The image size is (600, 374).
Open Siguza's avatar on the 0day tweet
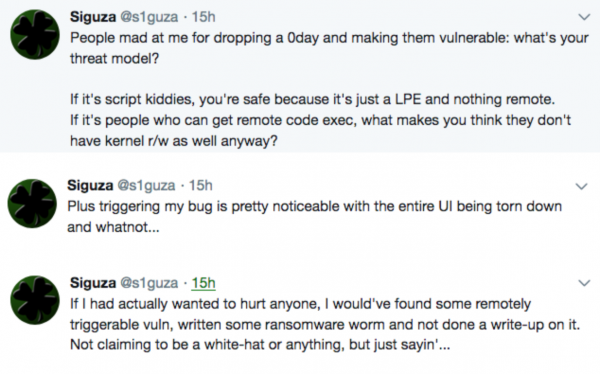point(35,34)
